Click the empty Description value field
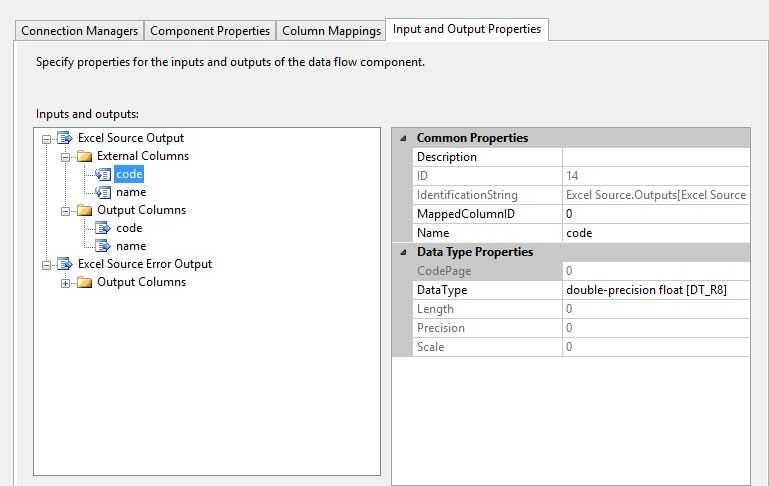This screenshot has width=769, height=486. click(x=655, y=157)
